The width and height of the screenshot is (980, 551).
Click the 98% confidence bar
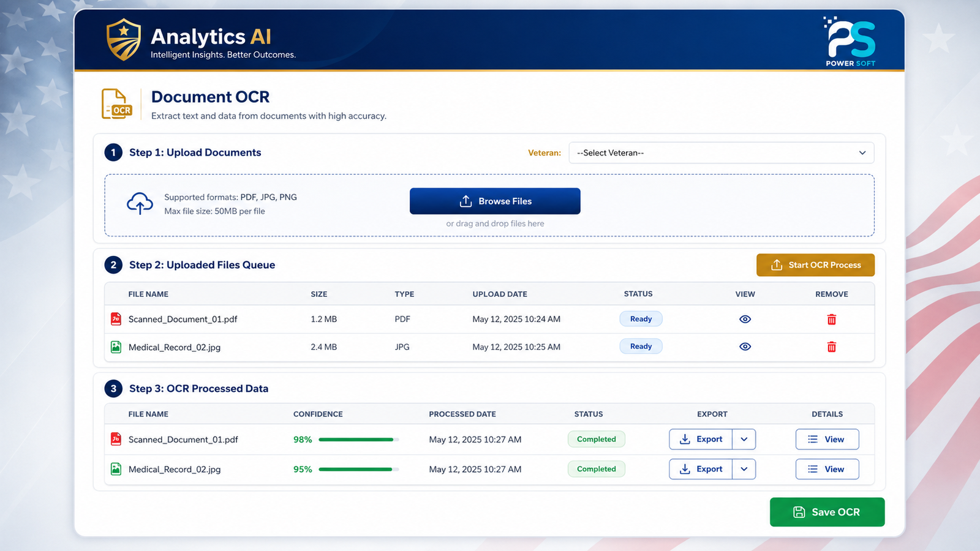pos(359,440)
